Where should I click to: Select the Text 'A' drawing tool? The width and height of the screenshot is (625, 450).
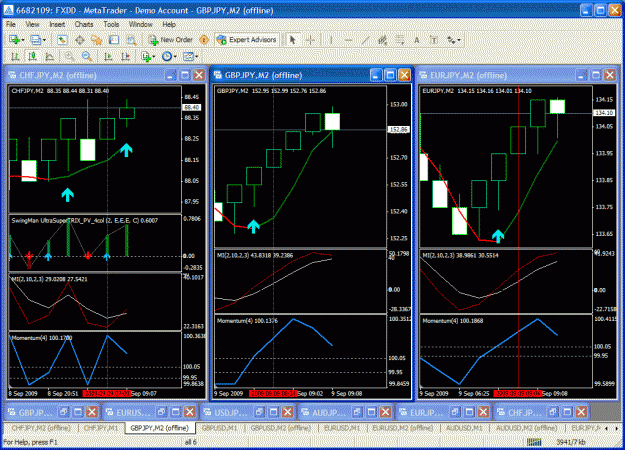click(417, 40)
